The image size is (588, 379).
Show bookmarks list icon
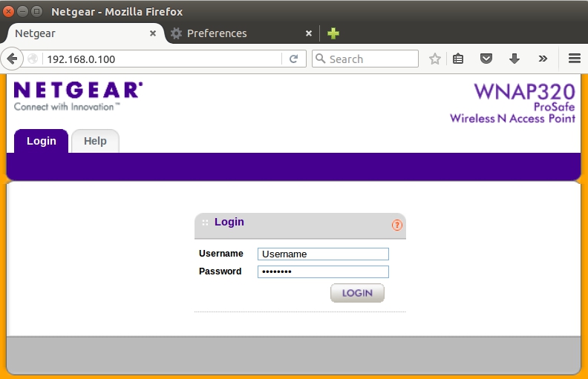458,59
